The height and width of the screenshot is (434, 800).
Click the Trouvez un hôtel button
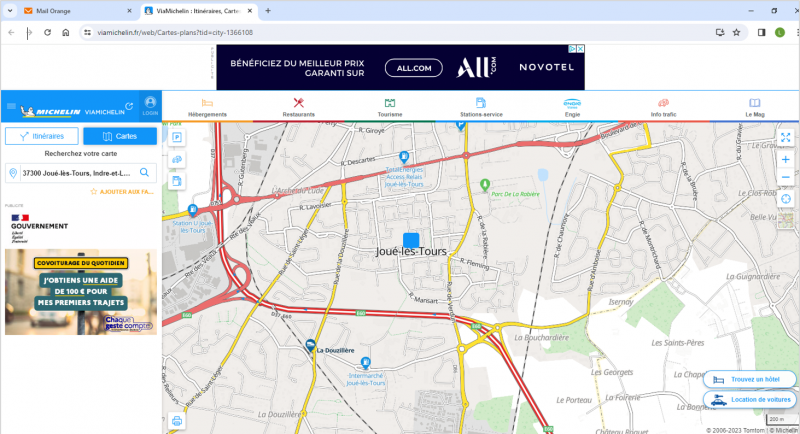pyautogui.click(x=749, y=379)
